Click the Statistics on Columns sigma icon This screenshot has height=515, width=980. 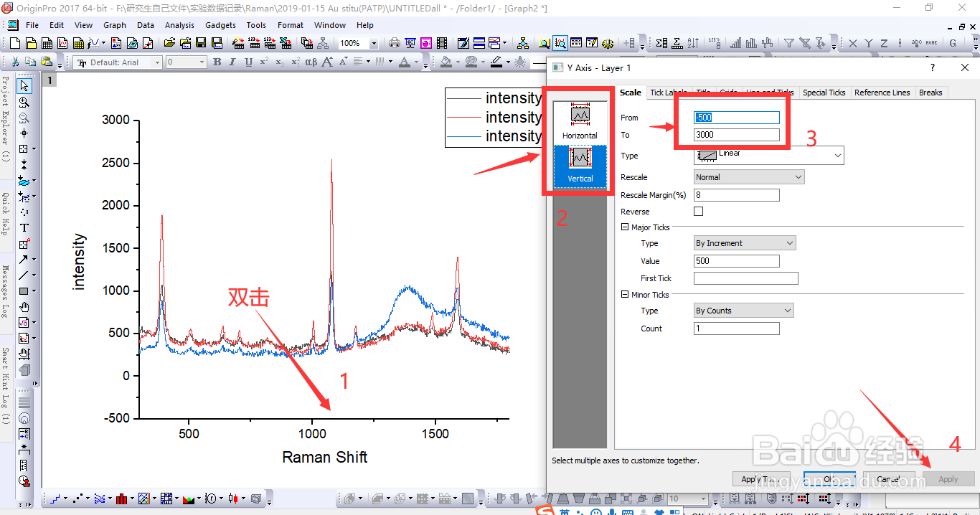coord(661,43)
